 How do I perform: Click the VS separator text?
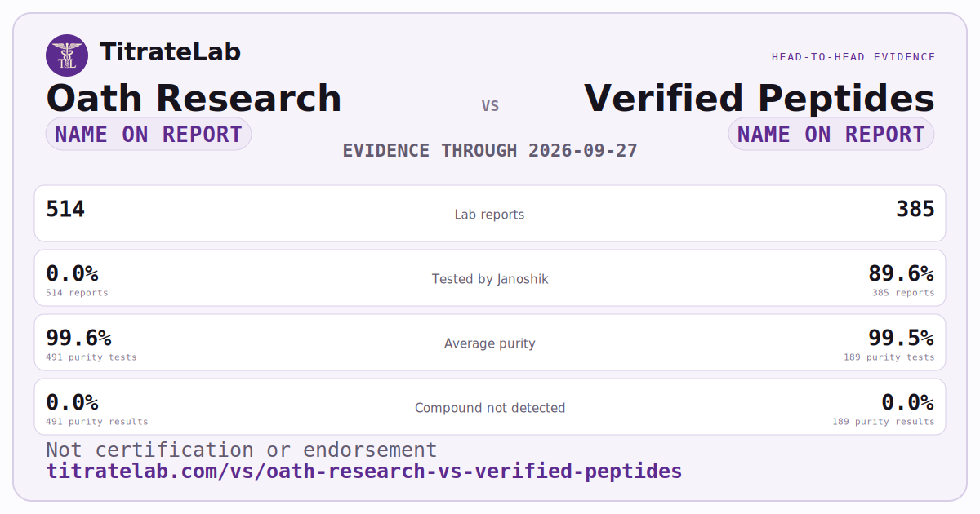point(490,106)
